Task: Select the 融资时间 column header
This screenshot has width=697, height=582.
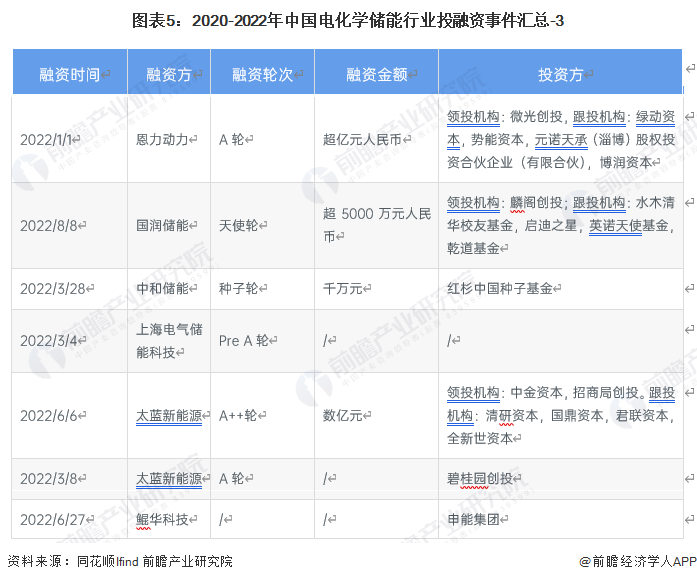Action: [70, 72]
